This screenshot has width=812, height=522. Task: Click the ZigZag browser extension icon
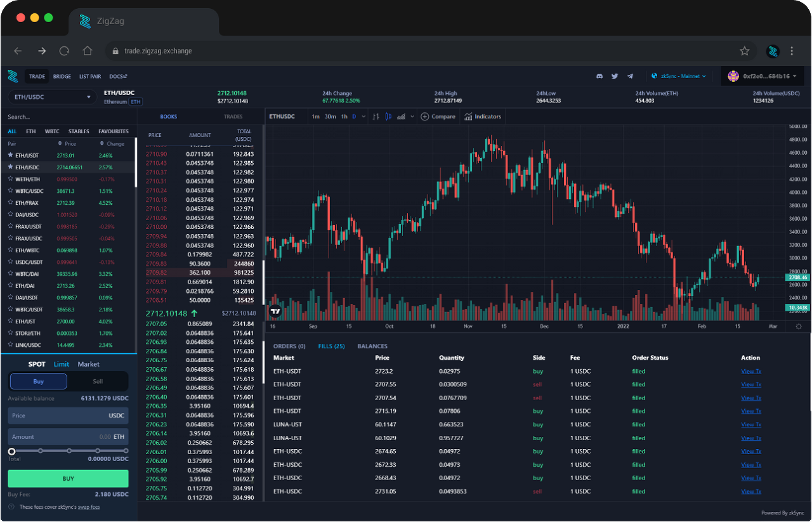(x=772, y=51)
